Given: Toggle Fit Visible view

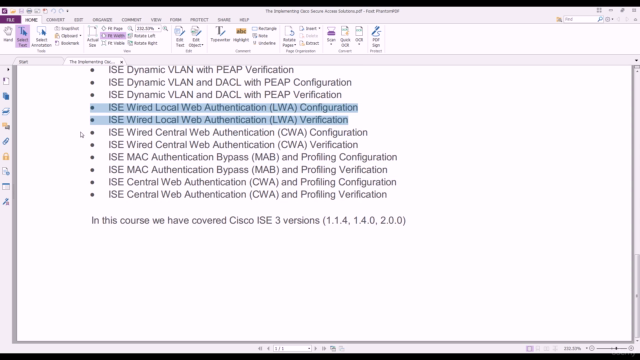Looking at the screenshot, I should pyautogui.click(x=113, y=43).
